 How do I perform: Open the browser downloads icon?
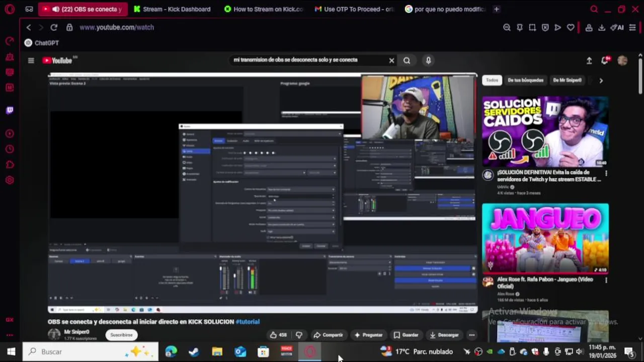(601, 28)
